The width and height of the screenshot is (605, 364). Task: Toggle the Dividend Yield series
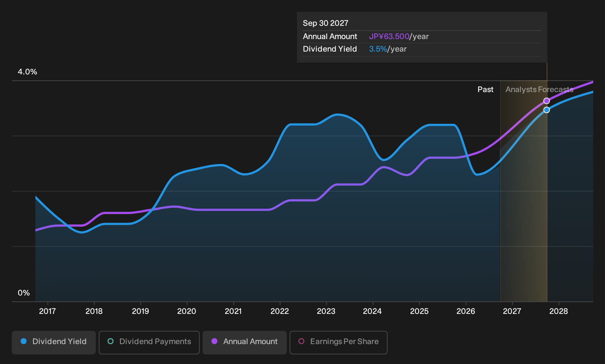pos(54,342)
